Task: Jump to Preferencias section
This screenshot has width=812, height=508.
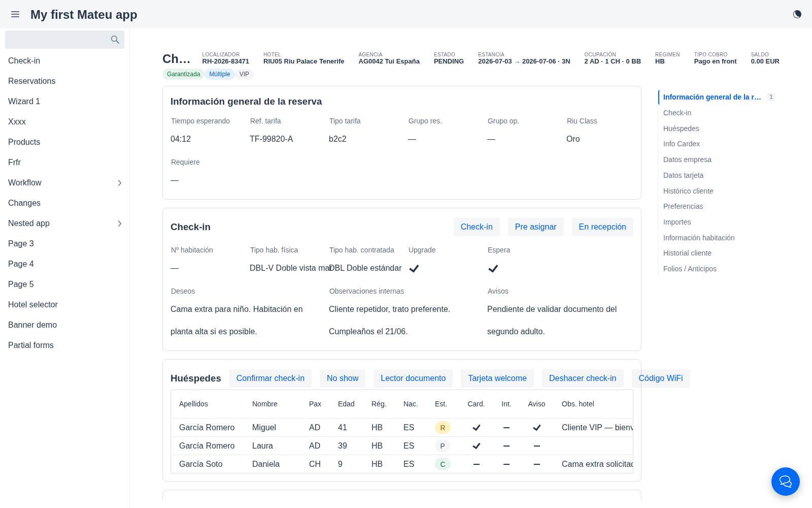Action: 683,206
